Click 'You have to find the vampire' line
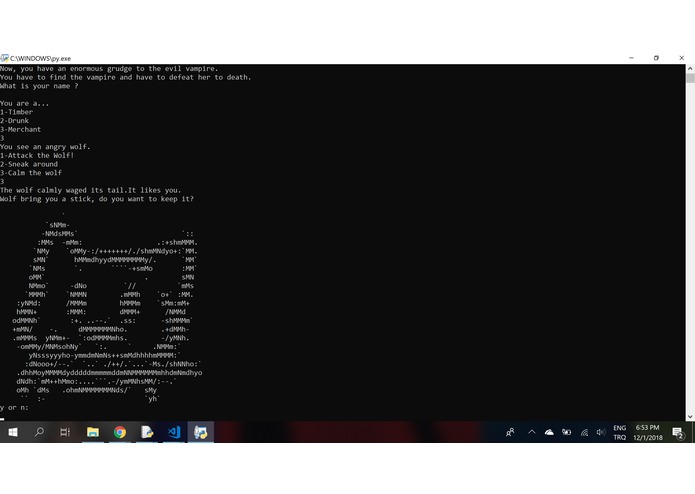This screenshot has height=494, width=695. pyautogui.click(x=125, y=77)
